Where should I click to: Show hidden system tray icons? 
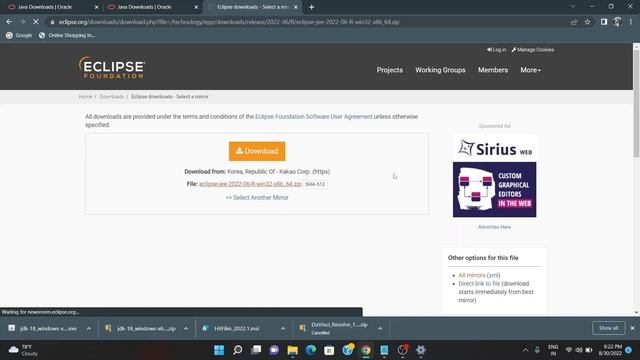click(x=525, y=350)
